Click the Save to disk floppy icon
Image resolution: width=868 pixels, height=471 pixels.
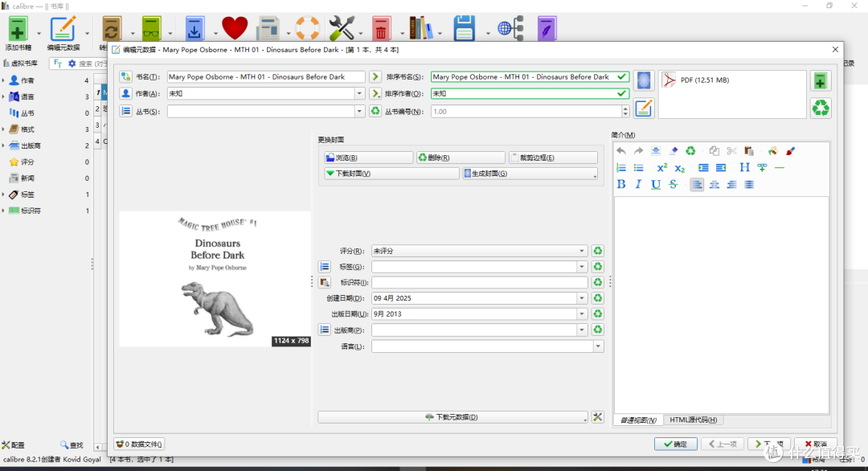(464, 28)
